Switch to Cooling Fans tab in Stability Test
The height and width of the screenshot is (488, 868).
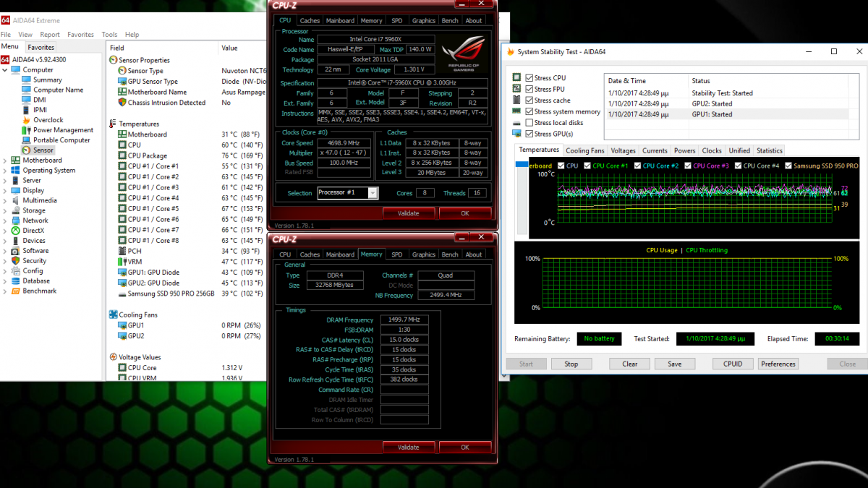tap(584, 150)
